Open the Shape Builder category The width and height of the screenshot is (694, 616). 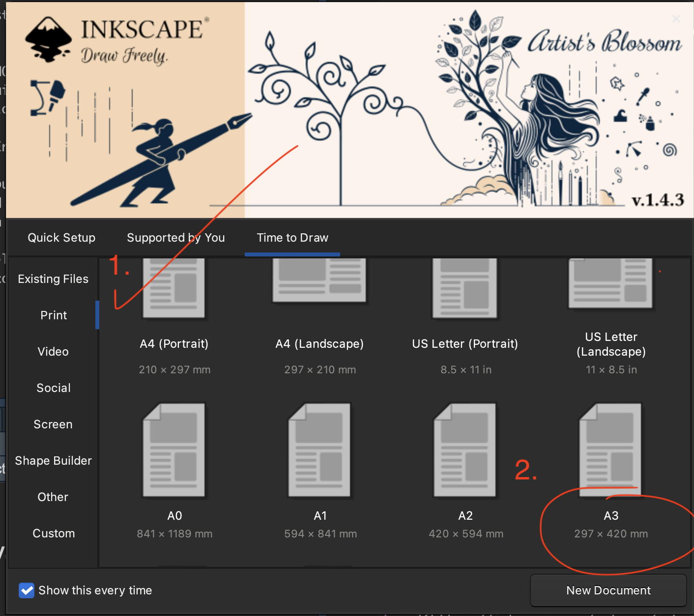coord(53,461)
